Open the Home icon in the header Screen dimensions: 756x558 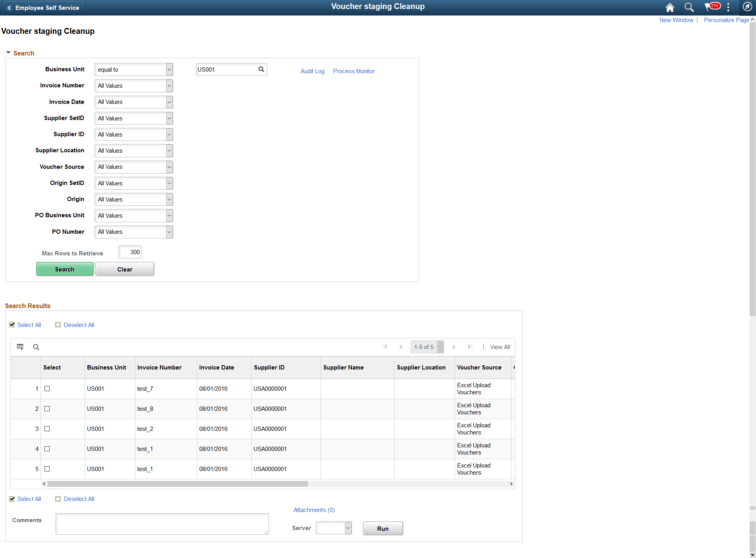point(670,7)
